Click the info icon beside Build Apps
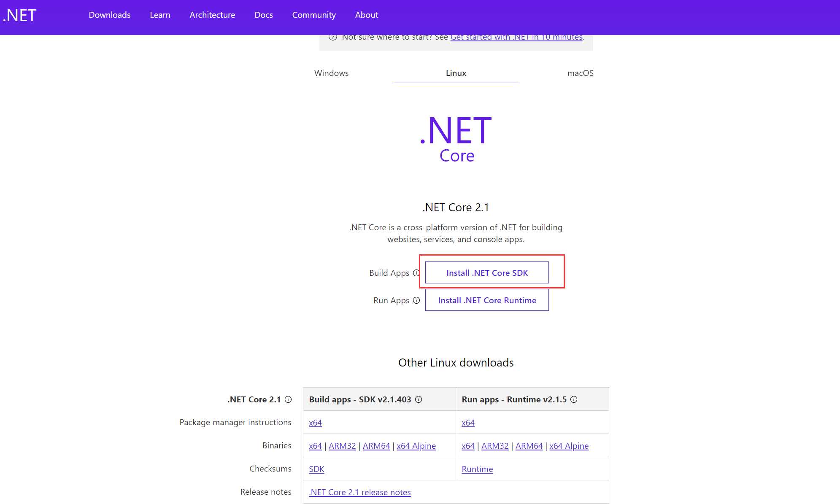The image size is (840, 504). pos(416,273)
